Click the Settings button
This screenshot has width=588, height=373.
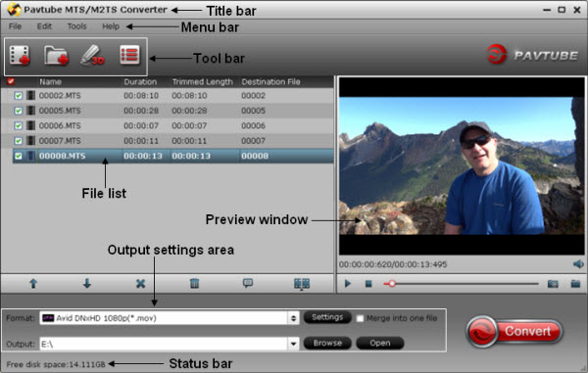click(327, 317)
